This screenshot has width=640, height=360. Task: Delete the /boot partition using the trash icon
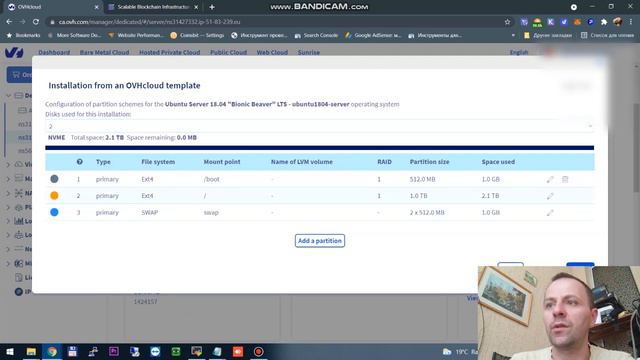click(x=565, y=179)
